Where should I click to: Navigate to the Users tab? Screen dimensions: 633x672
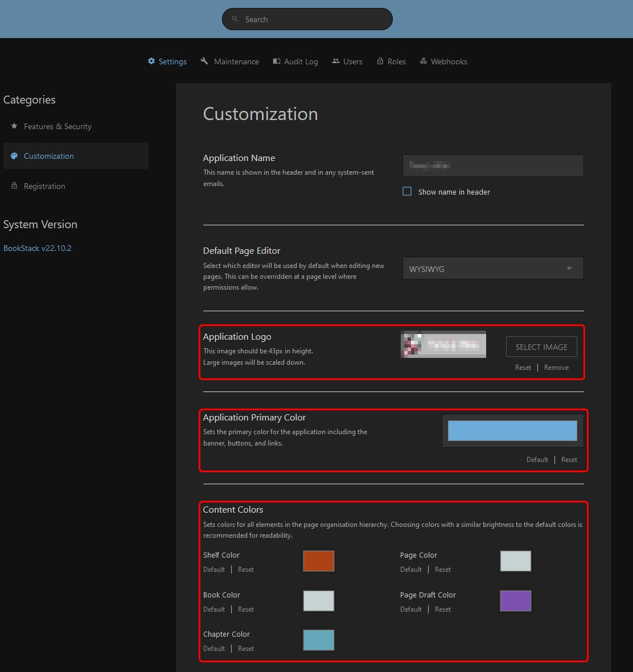click(x=347, y=61)
